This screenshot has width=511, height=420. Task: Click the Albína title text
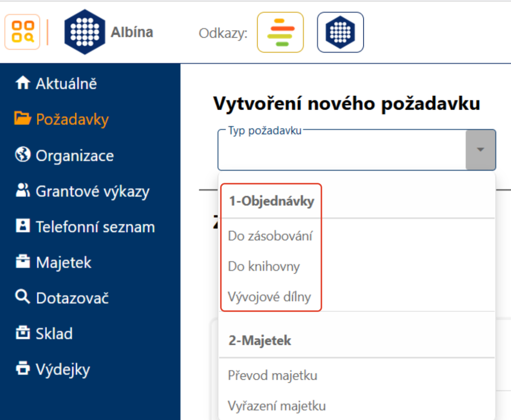[x=132, y=32]
